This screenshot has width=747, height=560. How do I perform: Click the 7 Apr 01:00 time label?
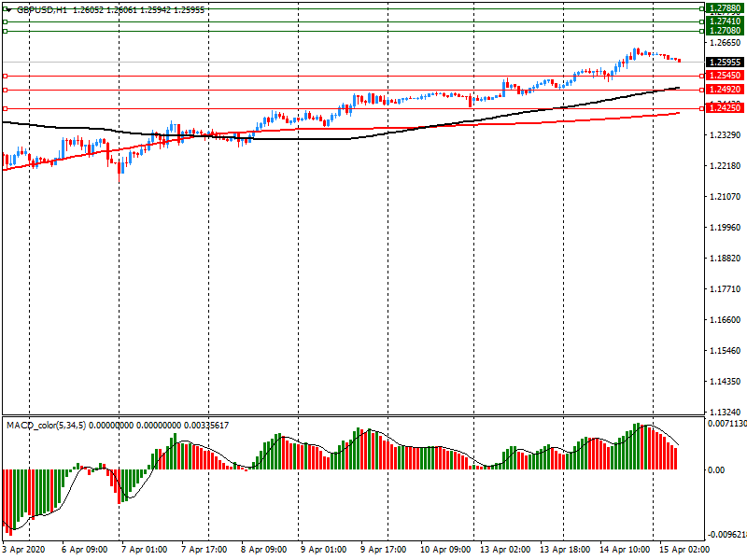(145, 550)
